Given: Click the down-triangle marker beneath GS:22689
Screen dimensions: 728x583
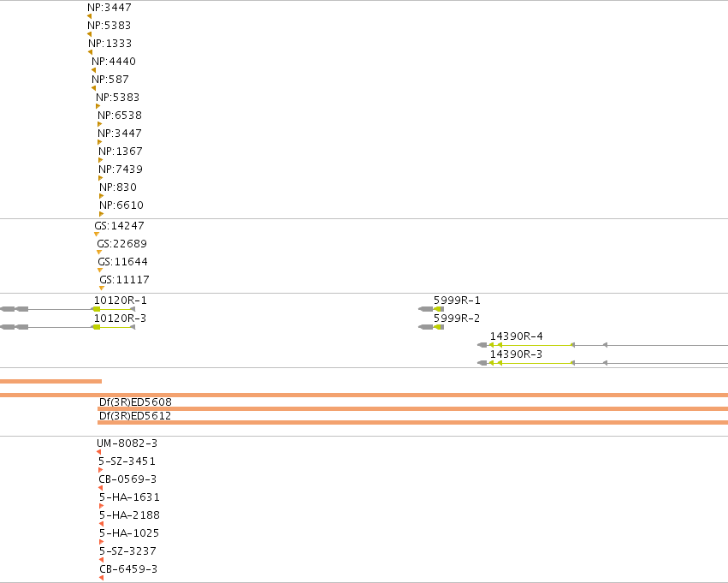Looking at the screenshot, I should (x=99, y=253).
